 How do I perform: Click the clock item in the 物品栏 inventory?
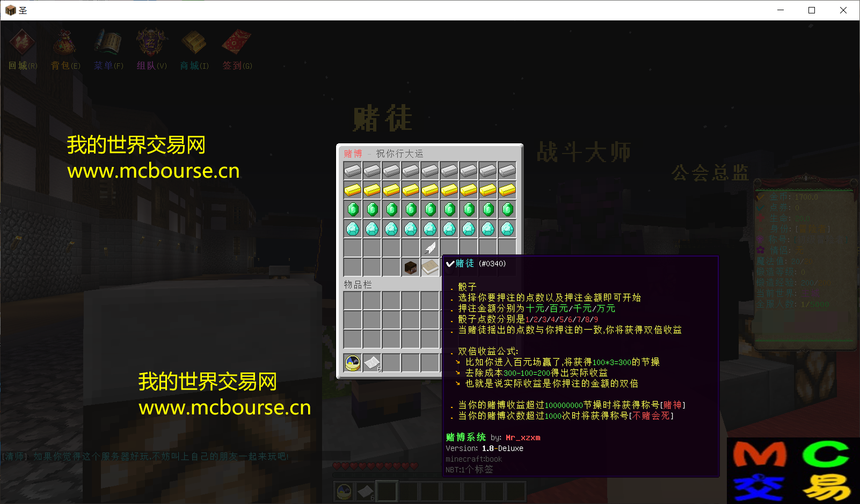point(353,363)
